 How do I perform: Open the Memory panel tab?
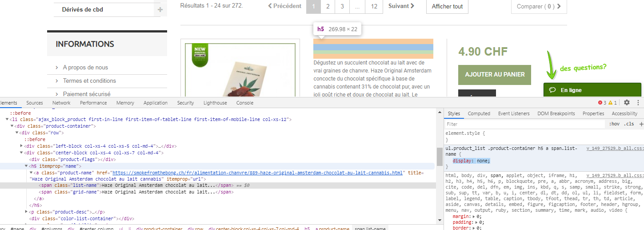pyautogui.click(x=125, y=103)
